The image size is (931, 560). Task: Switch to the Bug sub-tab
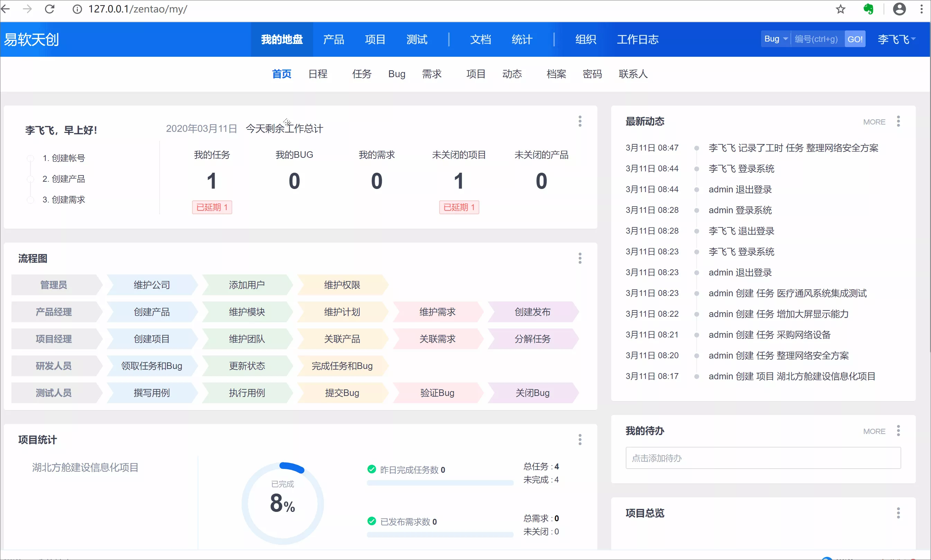pos(397,74)
